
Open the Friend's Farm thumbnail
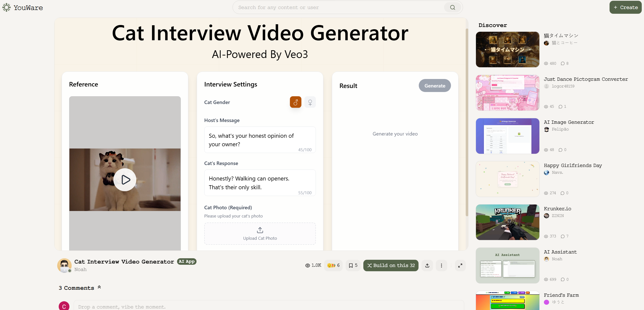point(507,300)
